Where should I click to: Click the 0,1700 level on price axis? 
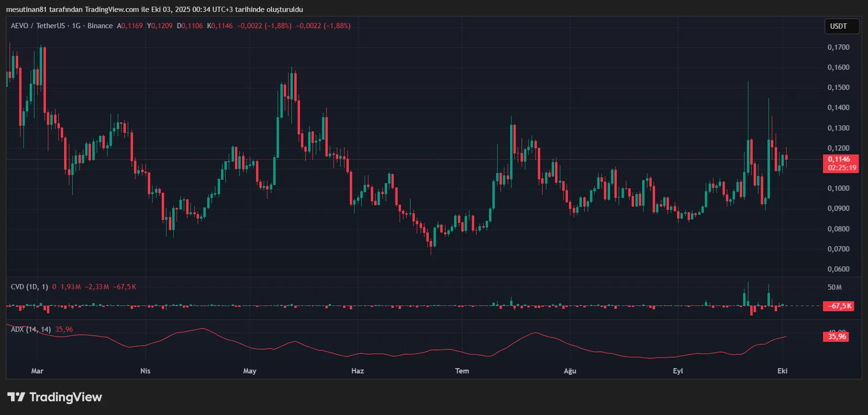[x=838, y=47]
